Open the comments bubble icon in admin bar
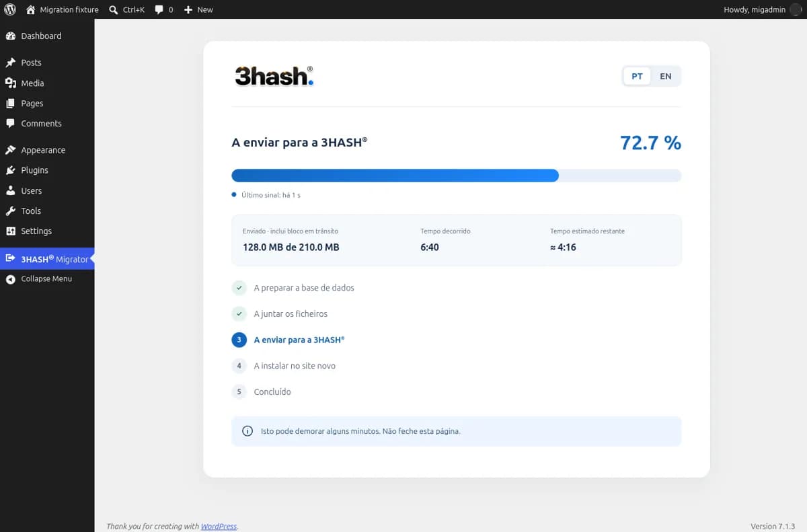Viewport: 807px width, 532px height. click(x=159, y=9)
